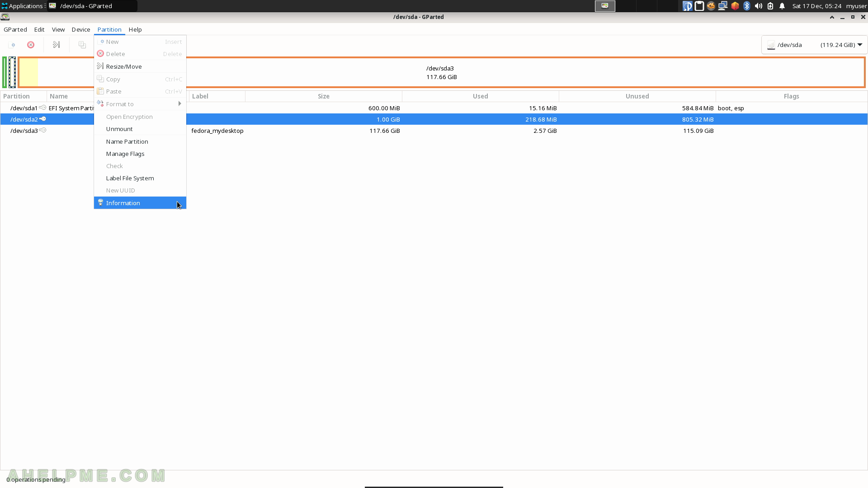Screen dimensions: 868x488
Task: Click the Format to icon in the menu
Action: click(100, 103)
